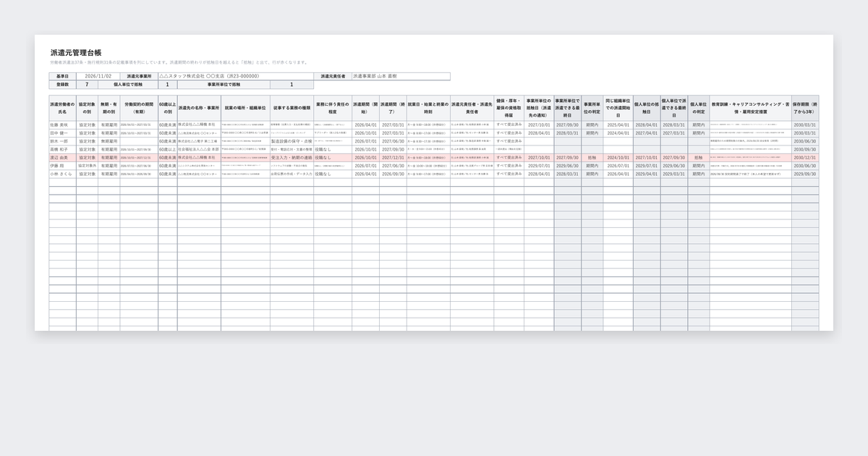Select the 個人単位で抵触 summary label
Image resolution: width=868 pixels, height=456 pixels.
coord(127,85)
